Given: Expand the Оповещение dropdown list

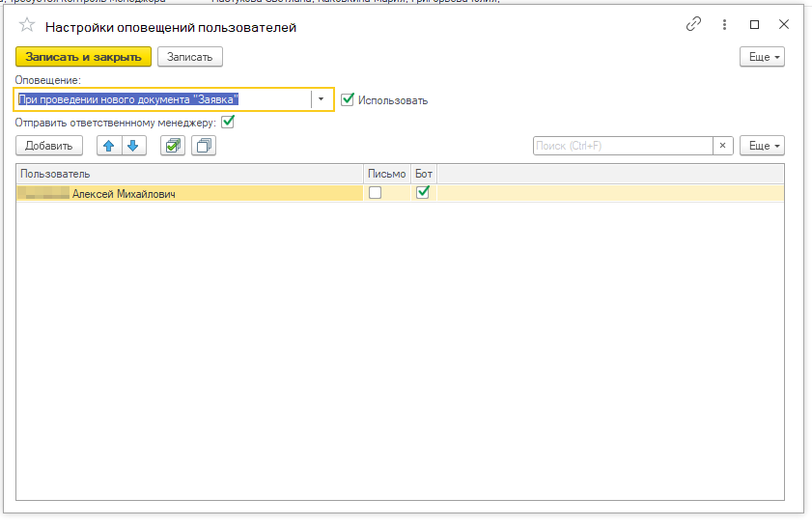Looking at the screenshot, I should click(322, 99).
